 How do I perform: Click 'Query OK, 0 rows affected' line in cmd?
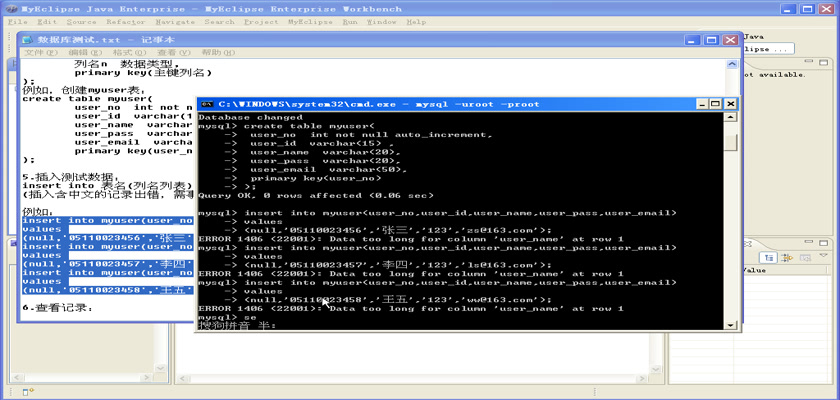click(316, 195)
